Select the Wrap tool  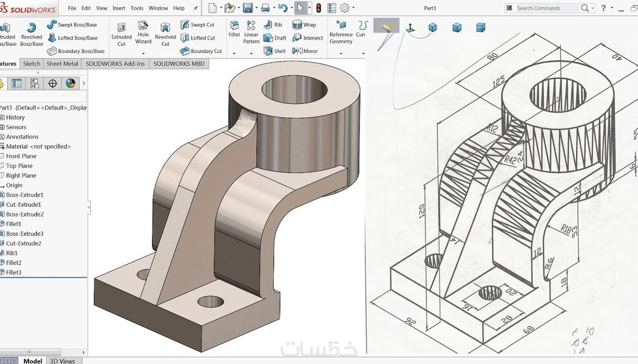click(x=304, y=25)
